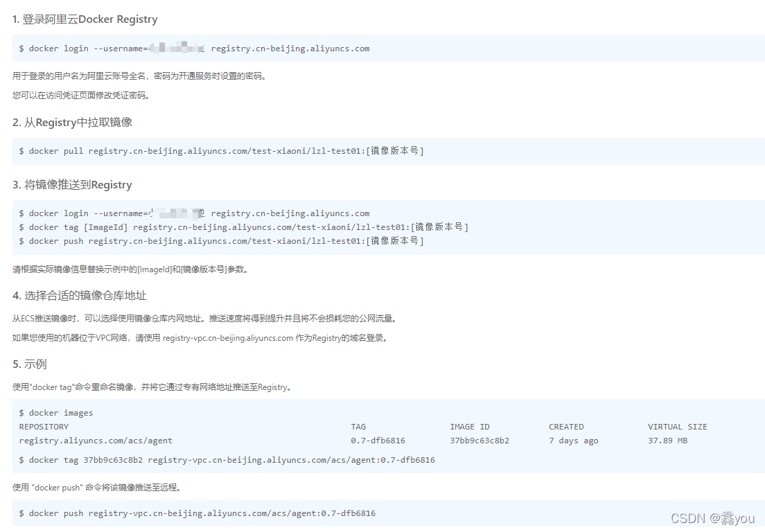This screenshot has height=532, width=765.
Task: Click heading "4. 选择合适的镜像仓库地址"
Action: [80, 296]
